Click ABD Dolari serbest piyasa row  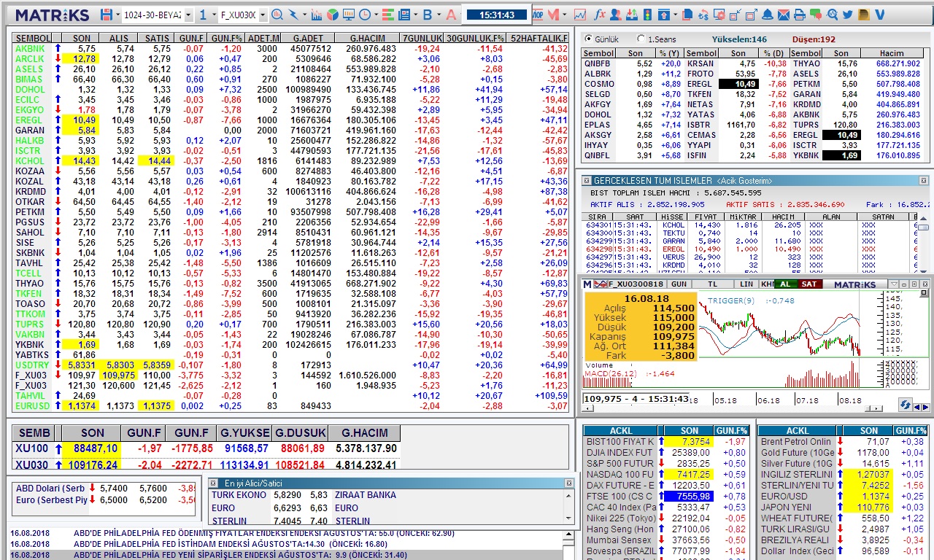coord(105,488)
